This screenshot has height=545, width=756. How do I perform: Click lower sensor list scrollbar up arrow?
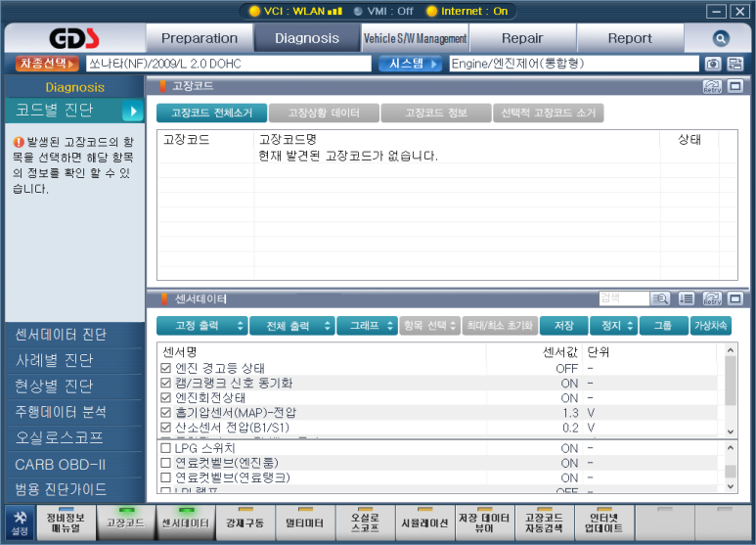point(731,448)
